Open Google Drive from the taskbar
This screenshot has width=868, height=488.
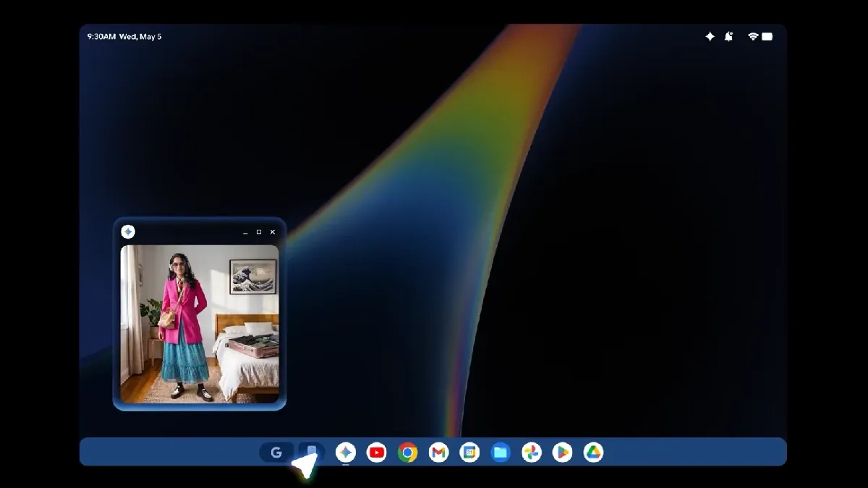[593, 453]
